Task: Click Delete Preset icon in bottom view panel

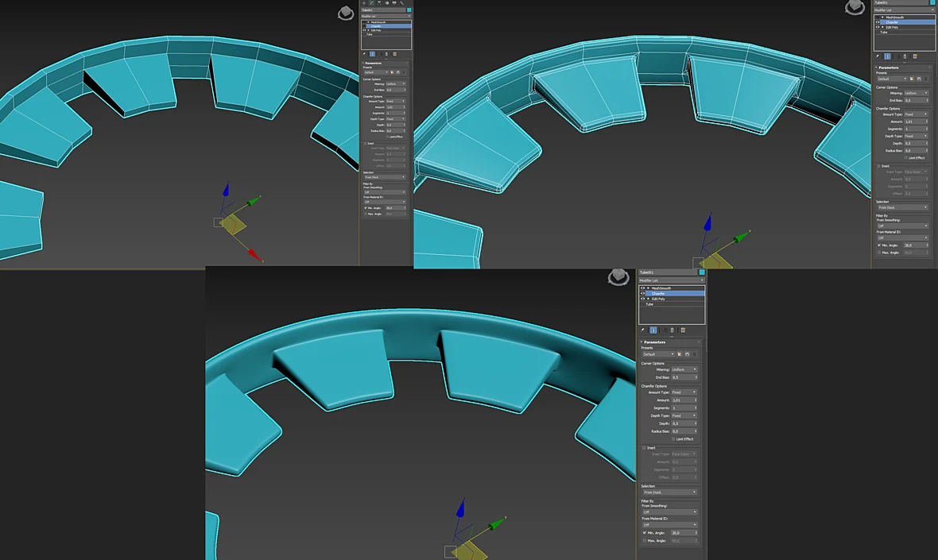Action: tap(695, 354)
